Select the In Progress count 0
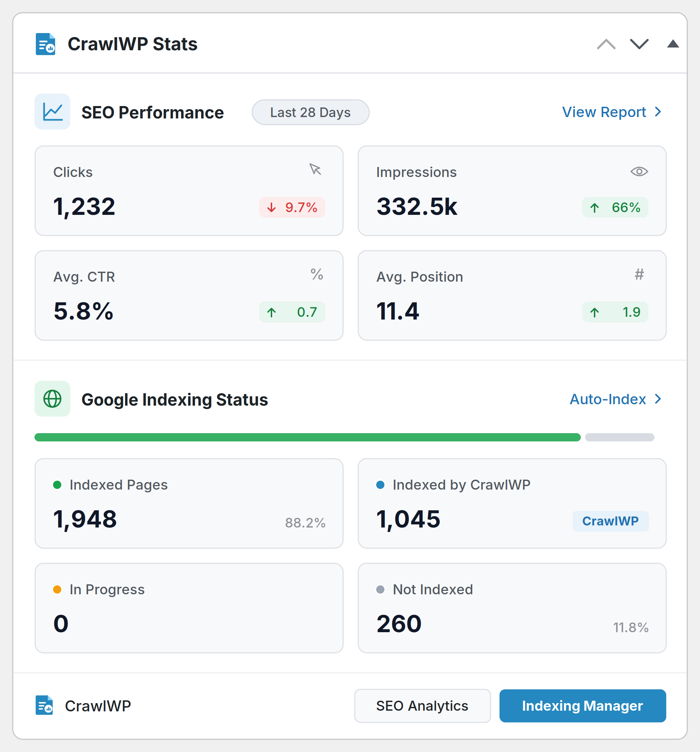This screenshot has height=752, width=700. pos(61,624)
